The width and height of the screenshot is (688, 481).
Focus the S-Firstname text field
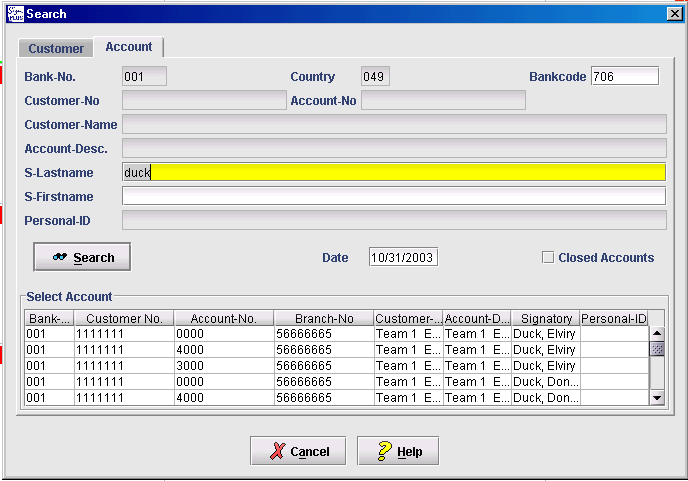(x=393, y=196)
